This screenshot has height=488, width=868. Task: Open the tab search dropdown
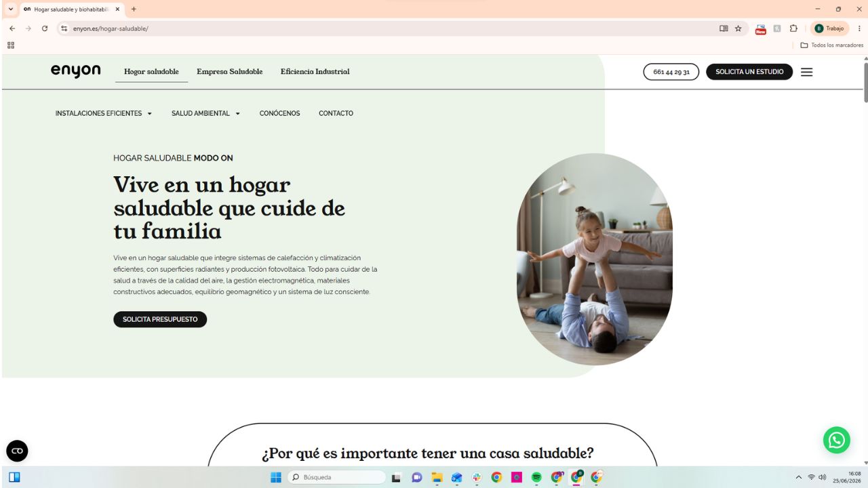pos(10,9)
